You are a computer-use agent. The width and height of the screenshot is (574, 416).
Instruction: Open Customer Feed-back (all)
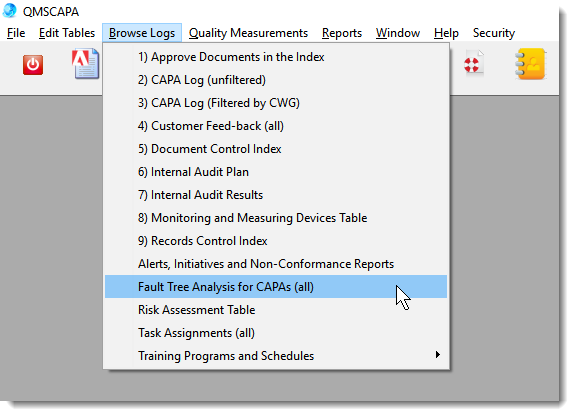tap(276, 126)
